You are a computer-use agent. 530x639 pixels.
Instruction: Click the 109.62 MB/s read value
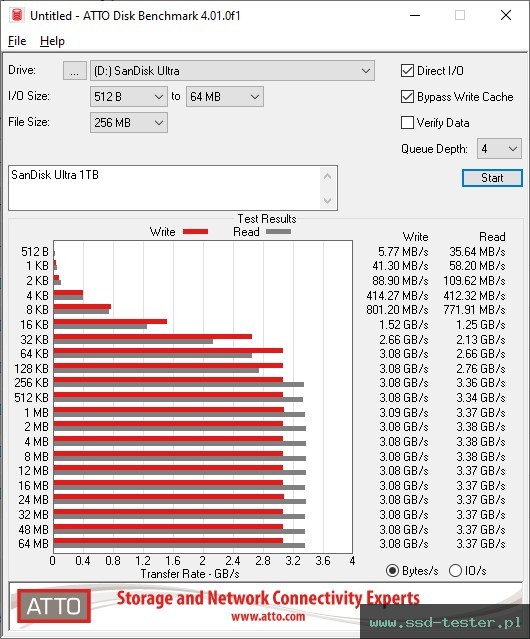(474, 281)
